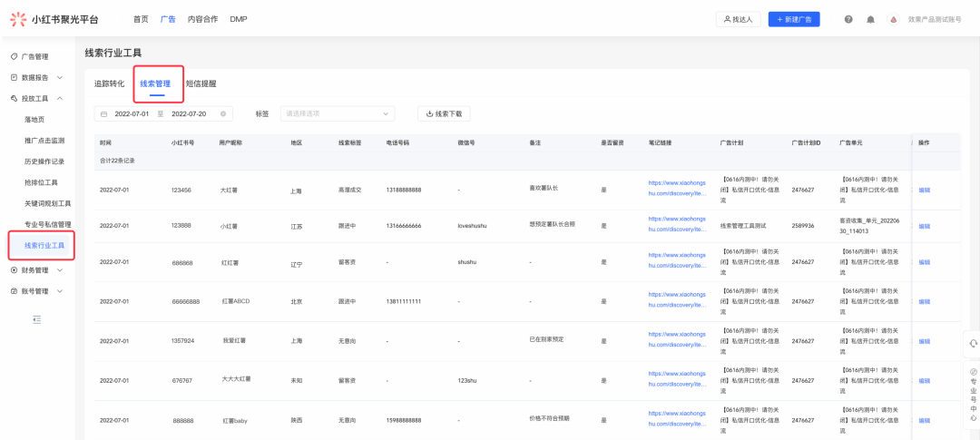Click the WeChat ID loveshushu
Viewport: 980px width, 440px height.
(x=472, y=226)
